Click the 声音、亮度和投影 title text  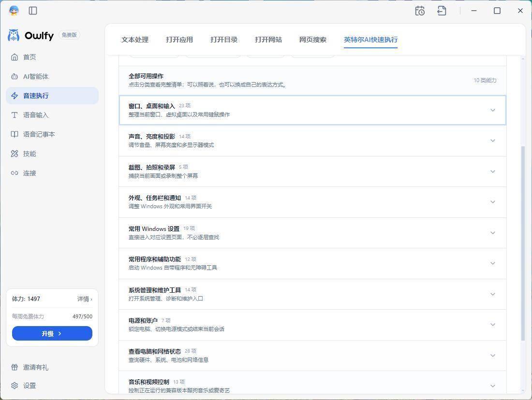pyautogui.click(x=152, y=137)
